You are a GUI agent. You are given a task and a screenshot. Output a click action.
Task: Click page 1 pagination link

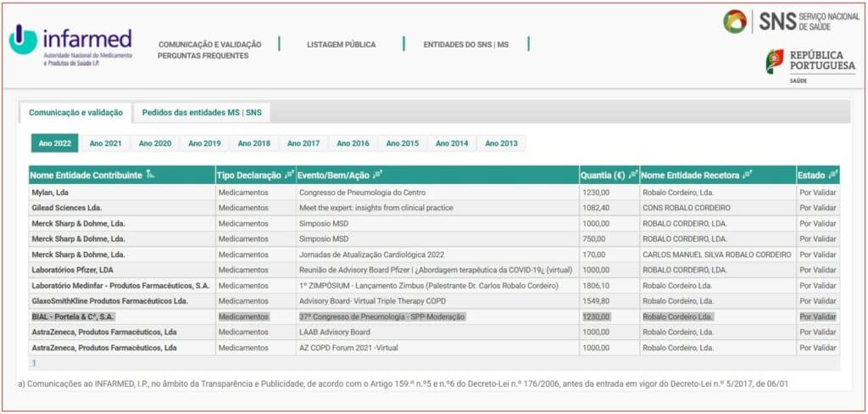[34, 362]
